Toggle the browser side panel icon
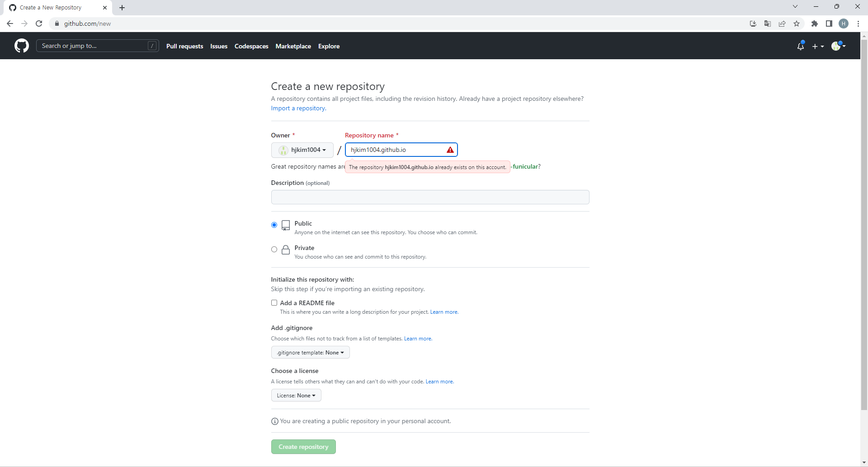868x467 pixels. coord(829,24)
